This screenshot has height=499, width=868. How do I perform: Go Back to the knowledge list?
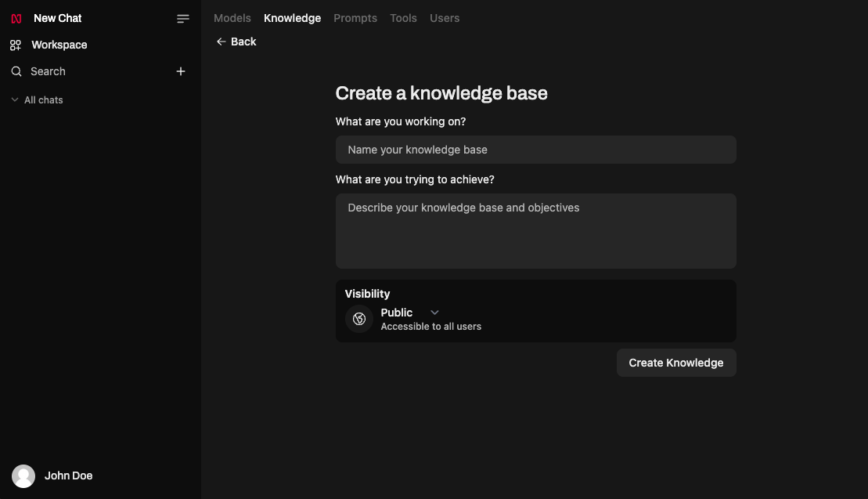coord(236,42)
